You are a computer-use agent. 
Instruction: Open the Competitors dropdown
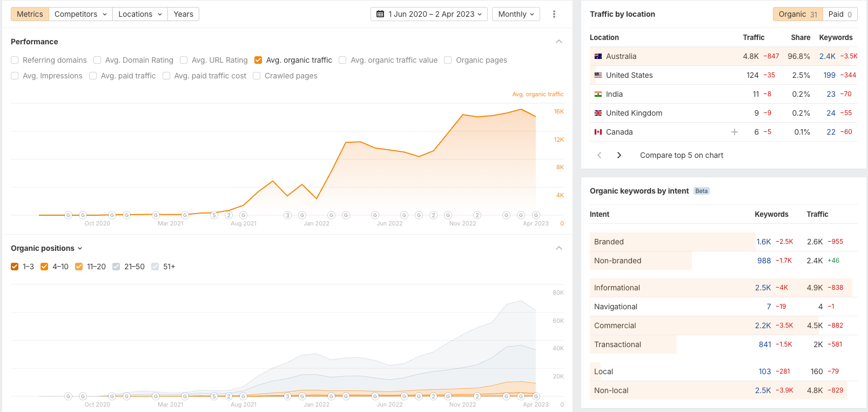tap(80, 14)
